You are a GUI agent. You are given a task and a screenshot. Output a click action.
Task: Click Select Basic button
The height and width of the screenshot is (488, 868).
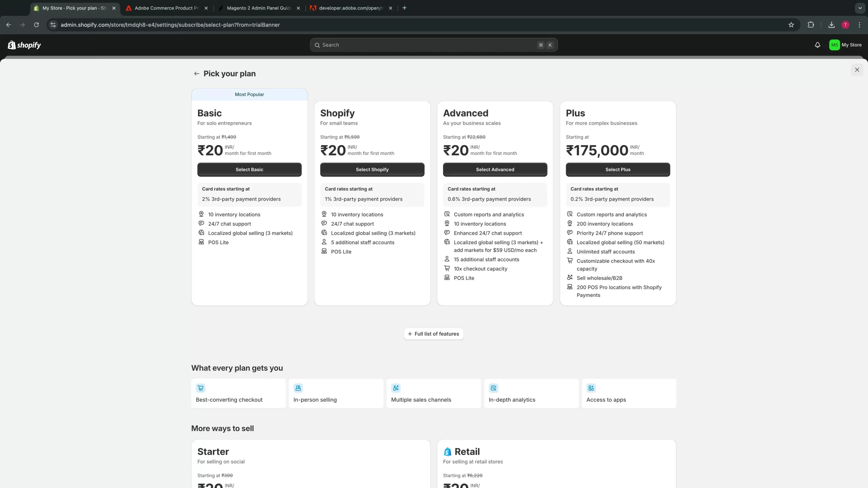pyautogui.click(x=249, y=169)
